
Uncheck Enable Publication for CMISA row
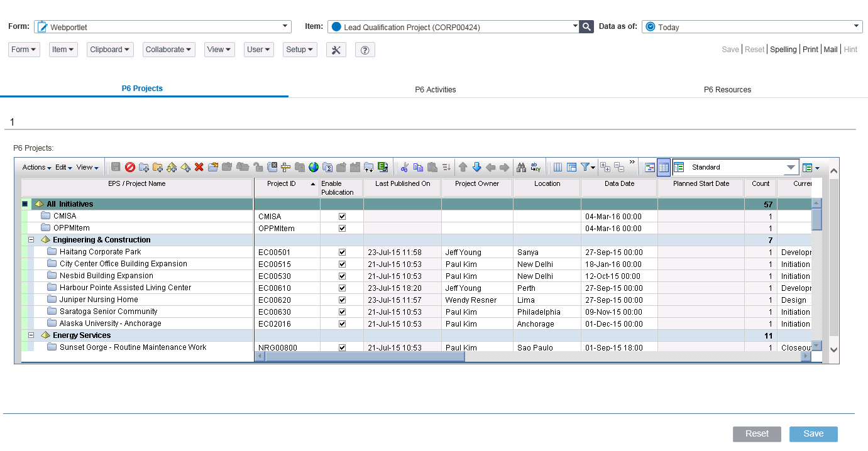pyautogui.click(x=342, y=216)
